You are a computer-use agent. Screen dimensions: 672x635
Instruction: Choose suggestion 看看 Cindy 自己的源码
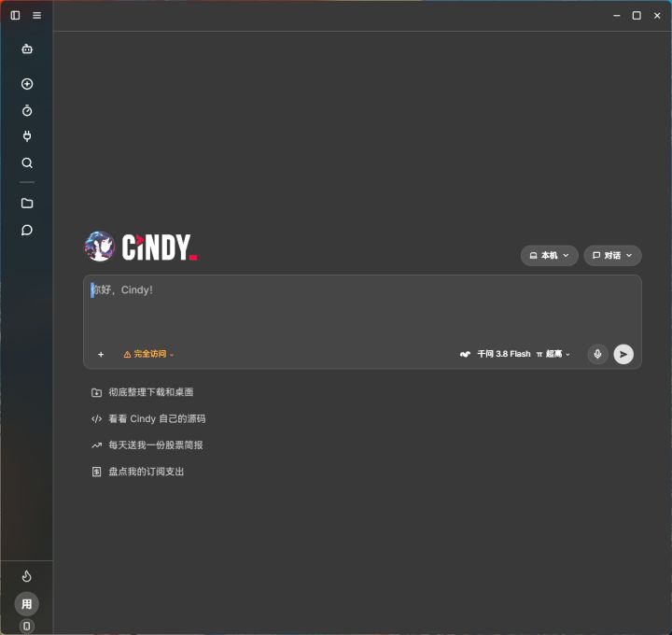[x=148, y=419]
